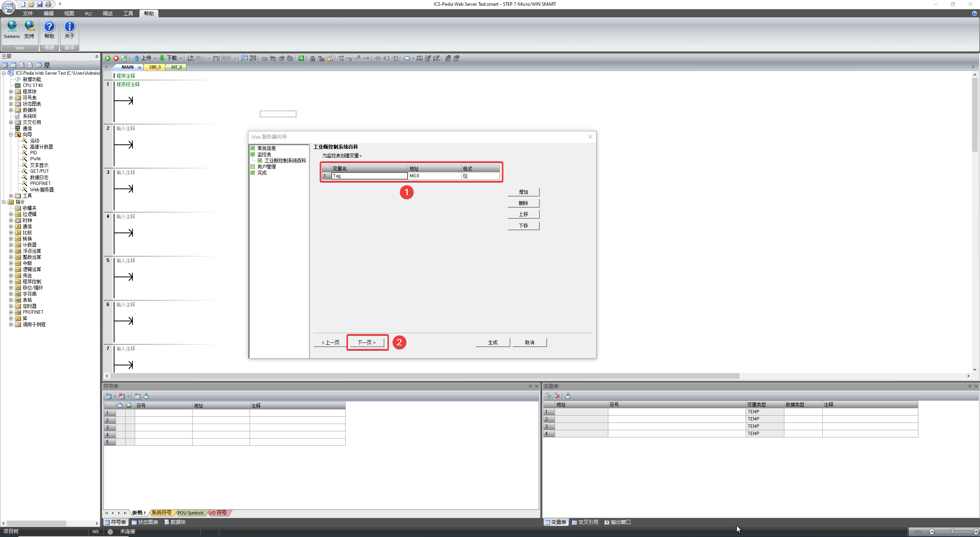
Task: Click the red STOP button in toolbar
Action: [116, 58]
